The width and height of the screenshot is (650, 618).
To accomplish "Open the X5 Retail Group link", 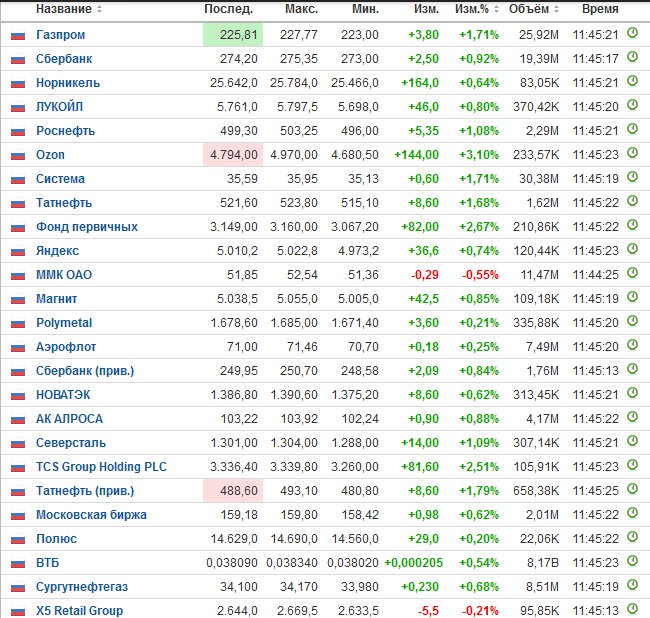I will tap(79, 611).
